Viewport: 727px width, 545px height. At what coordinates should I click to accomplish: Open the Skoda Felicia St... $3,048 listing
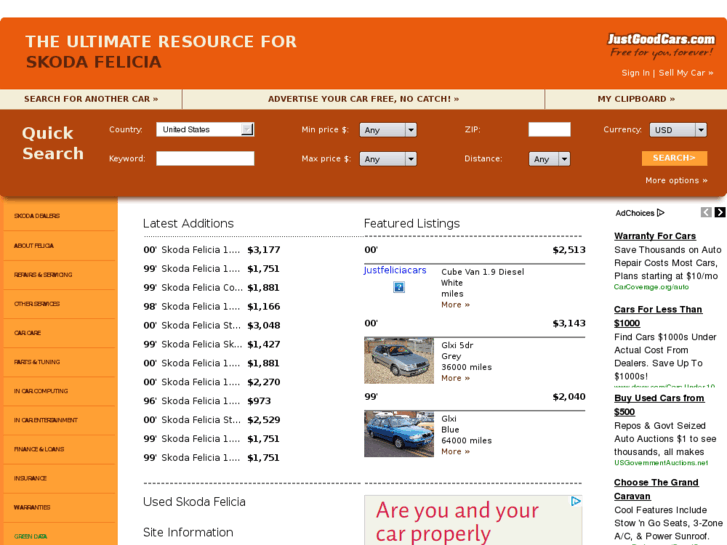(x=212, y=325)
